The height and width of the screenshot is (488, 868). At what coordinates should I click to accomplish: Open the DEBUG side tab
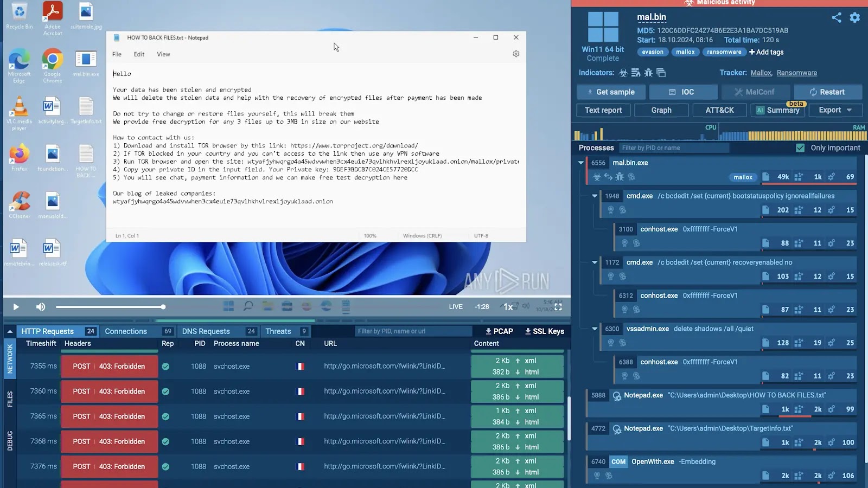10,441
